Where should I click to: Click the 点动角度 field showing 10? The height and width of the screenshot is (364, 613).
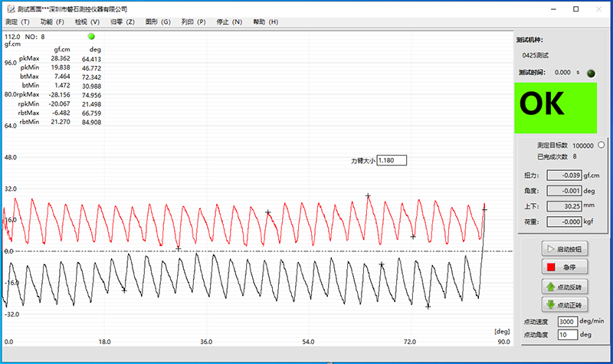568,335
